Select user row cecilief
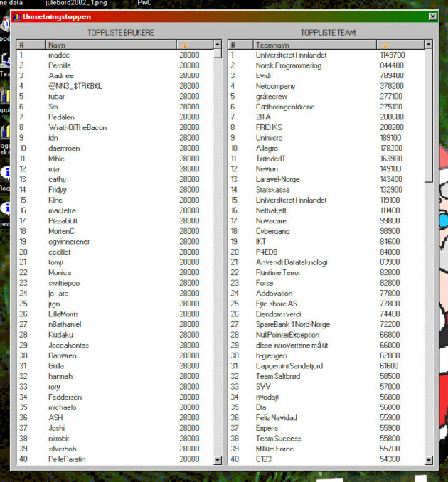The height and width of the screenshot is (482, 448). coord(115,252)
